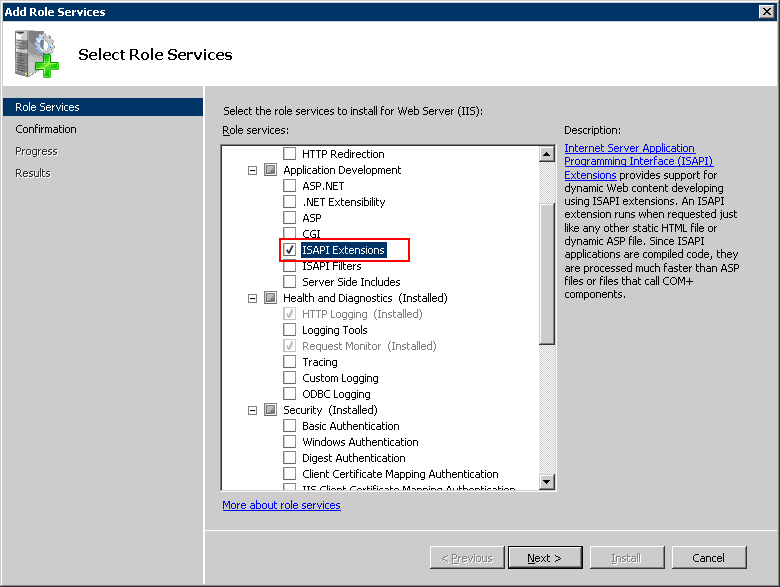The image size is (780, 587).
Task: Select the Security (Installed) label
Action: point(330,410)
